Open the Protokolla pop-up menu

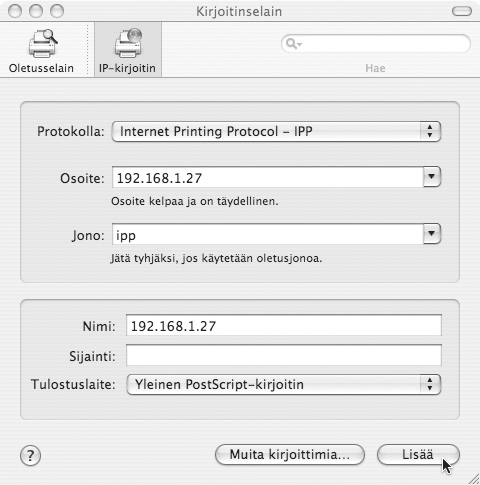click(x=276, y=132)
